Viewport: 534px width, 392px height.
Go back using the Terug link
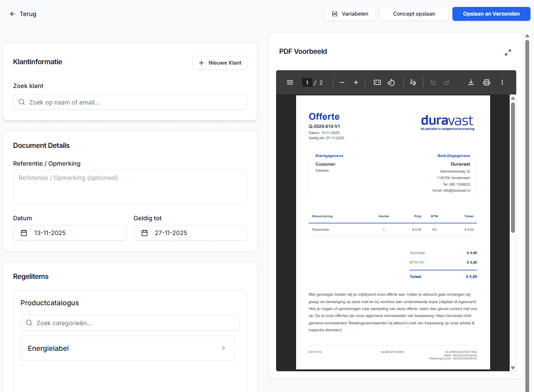coord(23,13)
